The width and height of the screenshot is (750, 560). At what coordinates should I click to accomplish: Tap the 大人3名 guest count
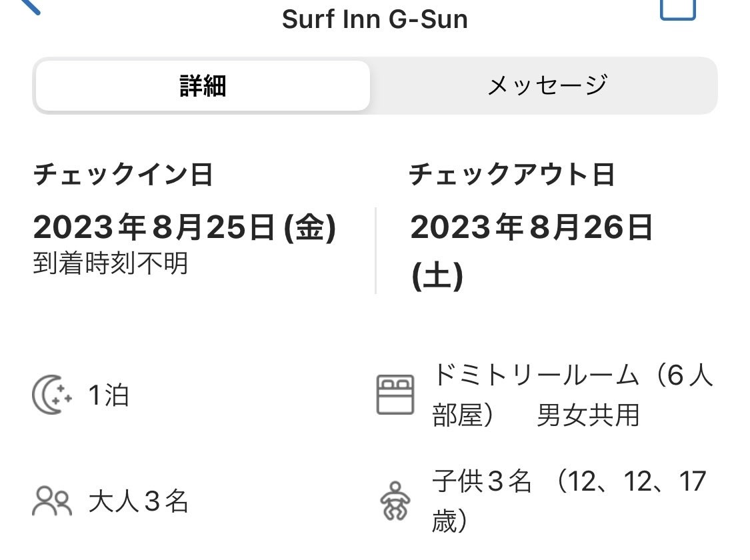[x=139, y=501]
